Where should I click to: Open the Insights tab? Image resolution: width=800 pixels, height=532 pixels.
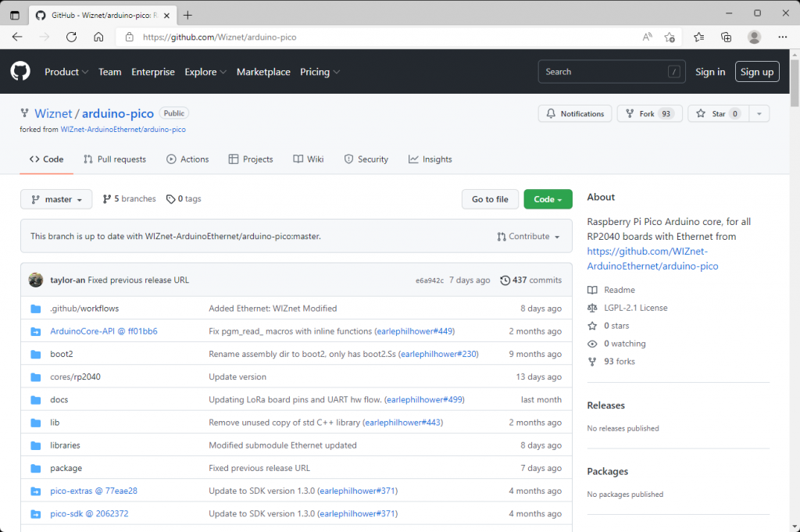pos(430,159)
